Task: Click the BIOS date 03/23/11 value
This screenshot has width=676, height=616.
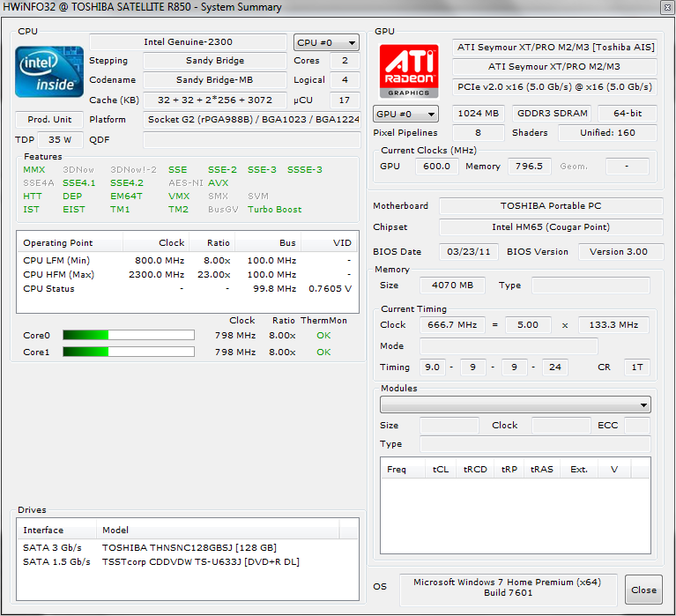Action: pyautogui.click(x=469, y=252)
